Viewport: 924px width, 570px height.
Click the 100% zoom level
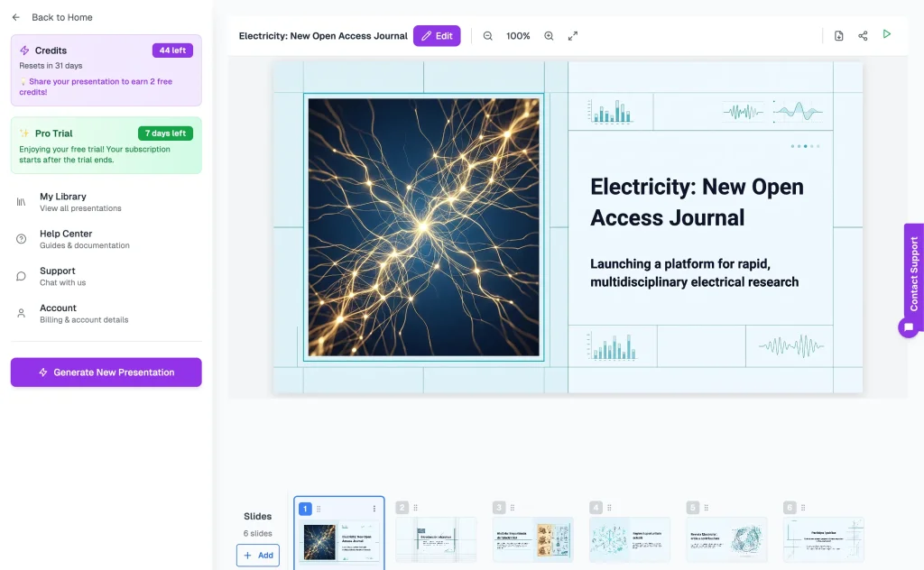click(518, 36)
